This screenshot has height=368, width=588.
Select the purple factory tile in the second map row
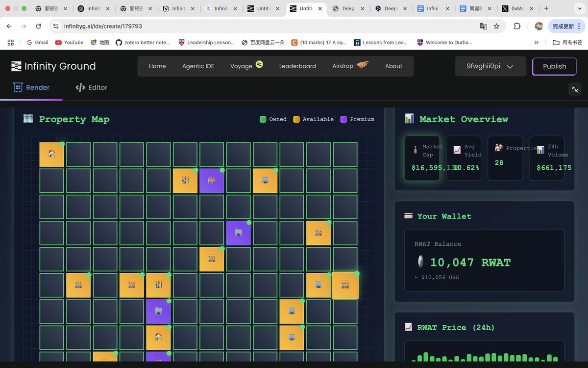[x=212, y=181]
